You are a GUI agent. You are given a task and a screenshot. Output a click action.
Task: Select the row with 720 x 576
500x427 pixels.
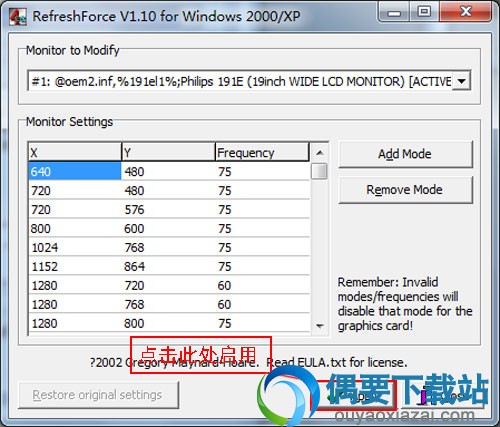pyautogui.click(x=169, y=209)
